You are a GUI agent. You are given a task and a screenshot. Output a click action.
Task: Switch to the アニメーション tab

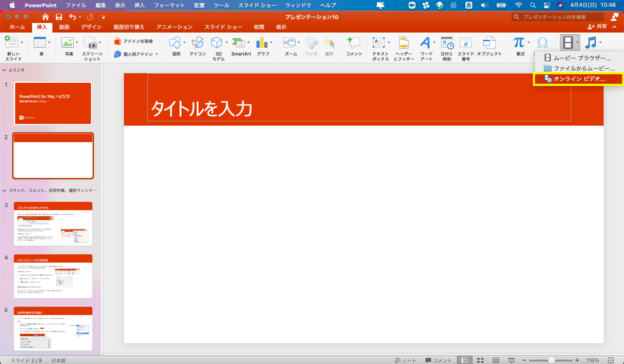coord(174,27)
